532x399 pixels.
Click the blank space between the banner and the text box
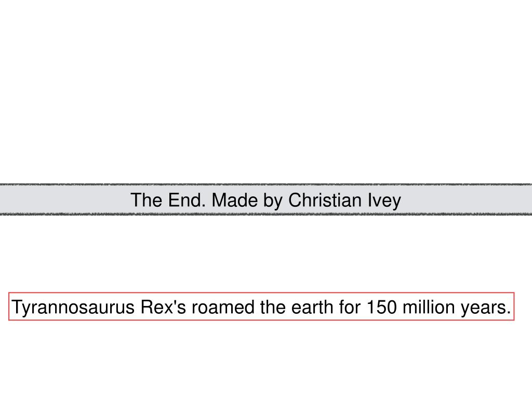coord(266,254)
